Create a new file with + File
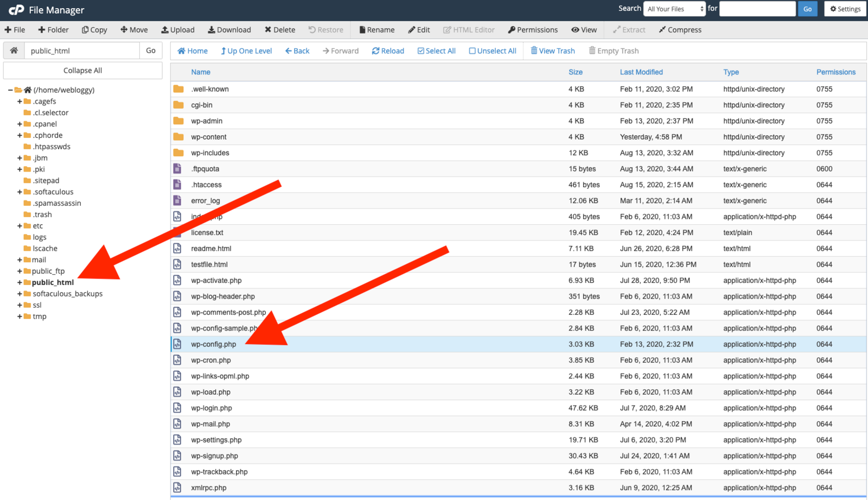Image resolution: width=868 pixels, height=500 pixels. pyautogui.click(x=15, y=30)
